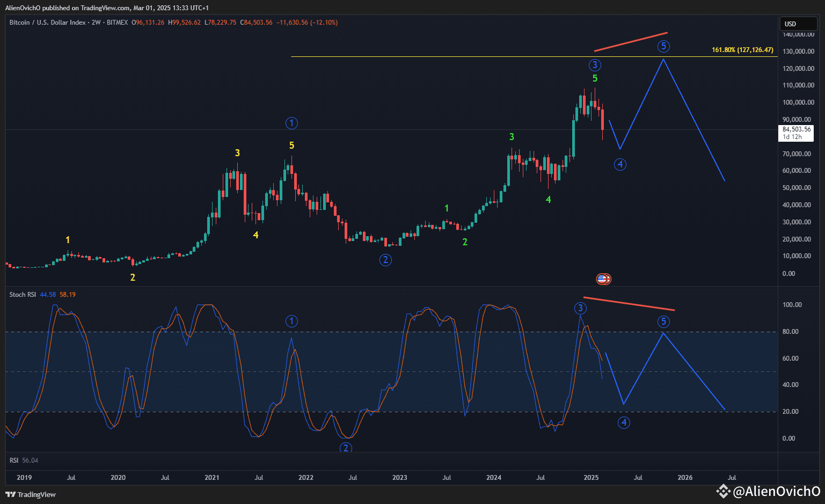Viewport: 825px width, 504px height.
Task: Click the 100,000.00 price axis label
Action: [x=798, y=103]
